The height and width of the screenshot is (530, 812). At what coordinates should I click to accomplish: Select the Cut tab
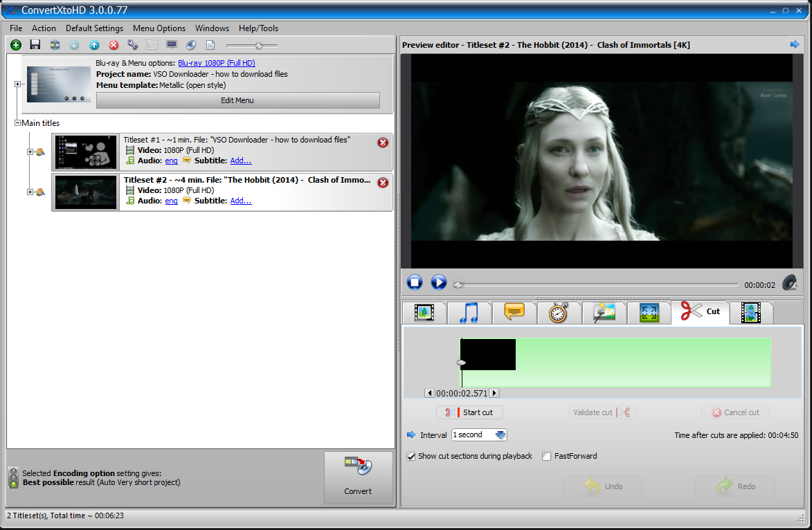point(700,311)
